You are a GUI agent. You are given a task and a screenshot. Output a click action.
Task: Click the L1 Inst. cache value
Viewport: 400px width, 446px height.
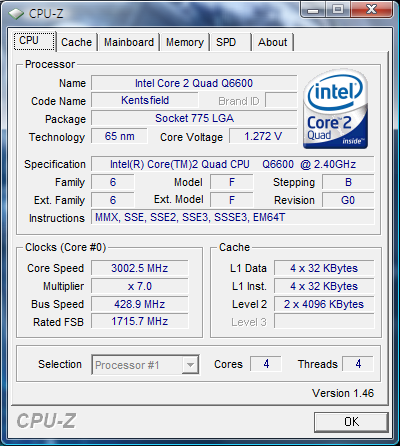pyautogui.click(x=324, y=286)
